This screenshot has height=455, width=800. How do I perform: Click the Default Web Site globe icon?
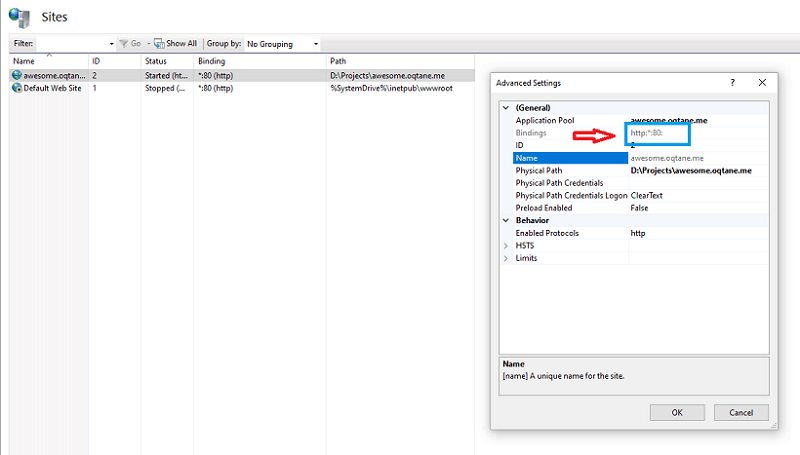(x=17, y=88)
